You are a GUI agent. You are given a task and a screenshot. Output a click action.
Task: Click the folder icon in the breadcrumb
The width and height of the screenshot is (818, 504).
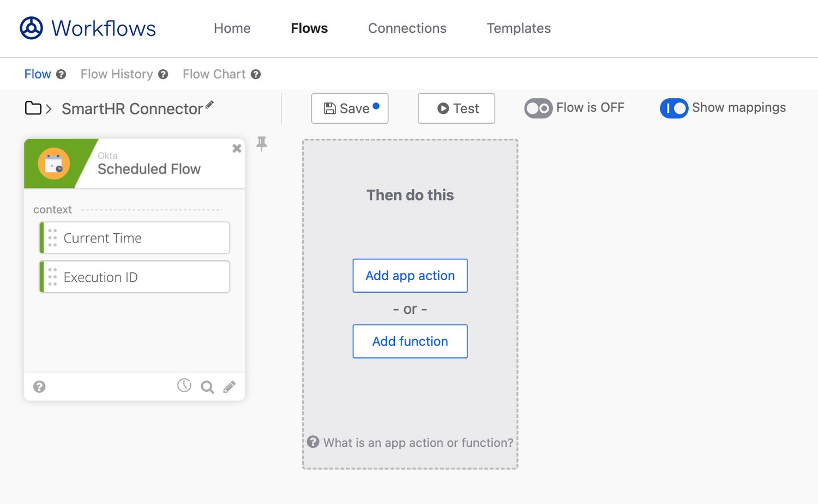click(32, 108)
